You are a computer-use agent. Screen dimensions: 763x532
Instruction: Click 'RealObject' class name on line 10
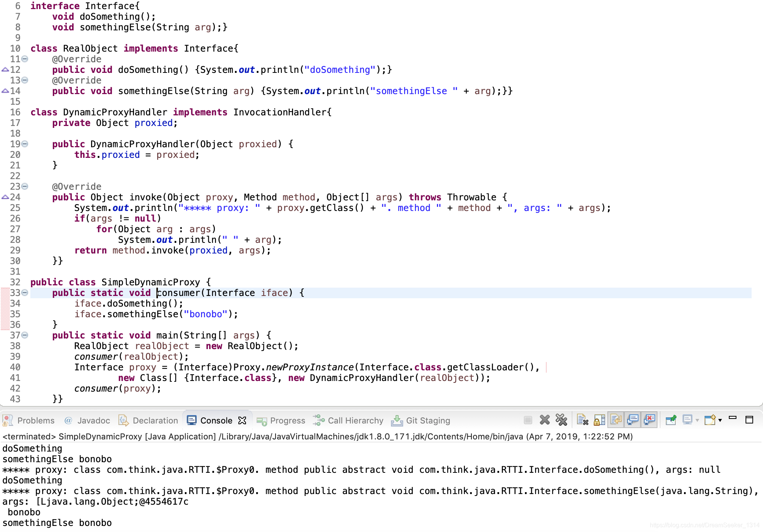pyautogui.click(x=90, y=48)
